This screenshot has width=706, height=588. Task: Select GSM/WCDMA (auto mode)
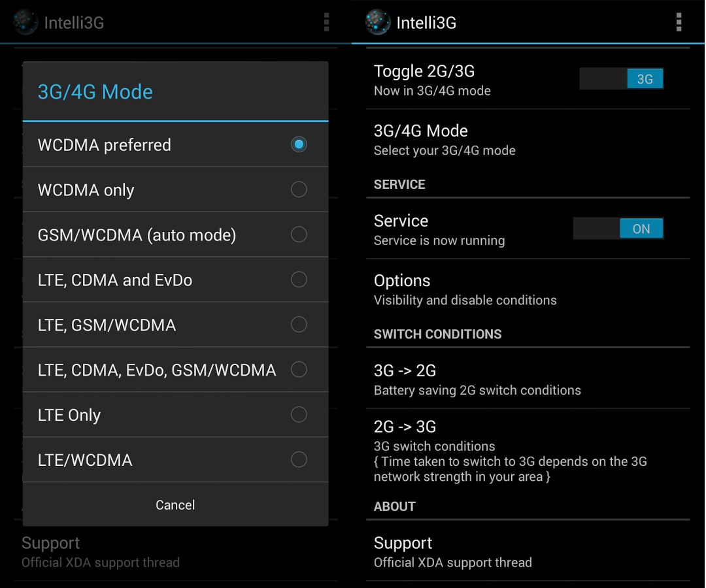pyautogui.click(x=299, y=235)
